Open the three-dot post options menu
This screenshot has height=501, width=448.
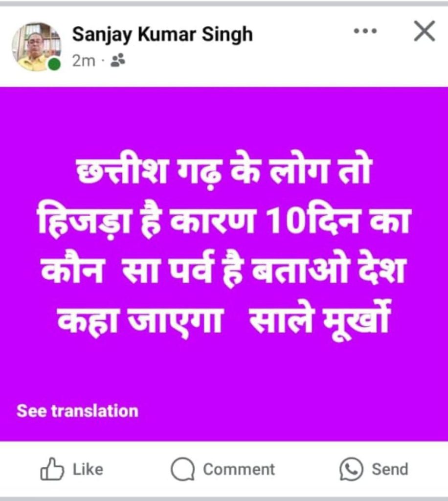pyautogui.click(x=365, y=31)
